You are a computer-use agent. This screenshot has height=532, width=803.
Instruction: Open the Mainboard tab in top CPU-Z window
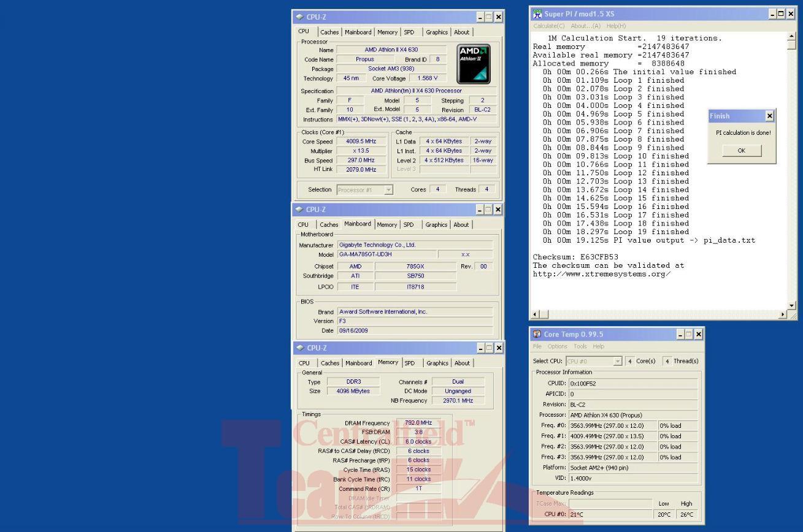[x=357, y=32]
